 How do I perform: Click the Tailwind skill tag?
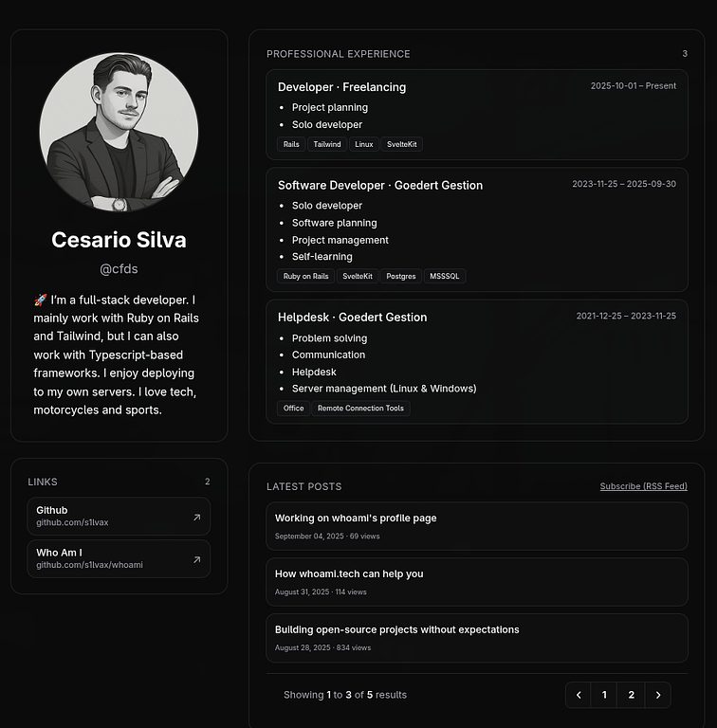click(x=327, y=145)
